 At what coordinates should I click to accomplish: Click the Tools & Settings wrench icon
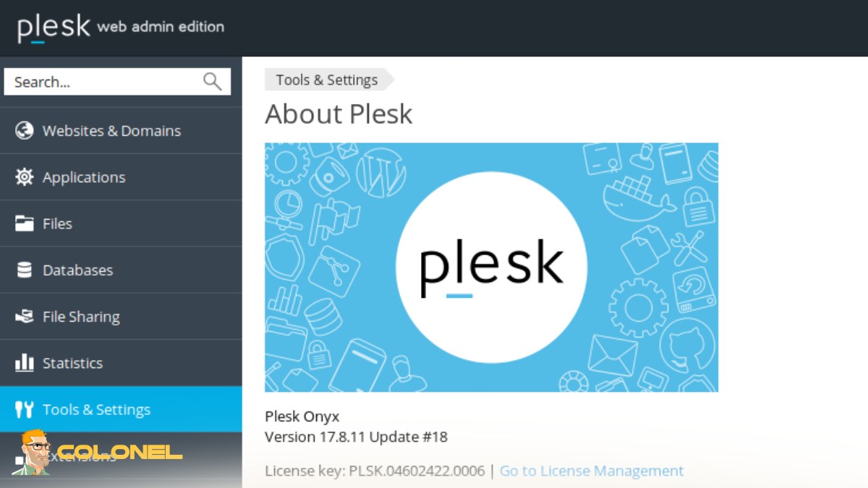pos(23,409)
